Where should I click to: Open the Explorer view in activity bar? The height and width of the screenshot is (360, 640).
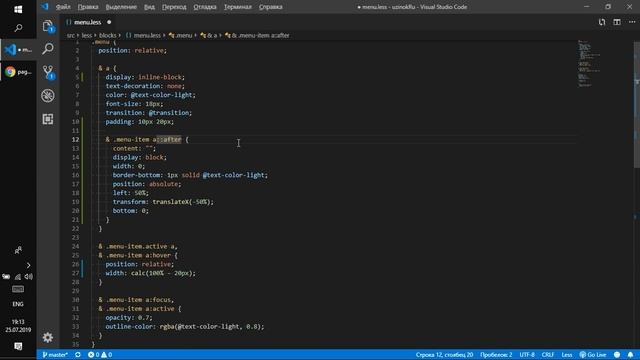click(48, 27)
